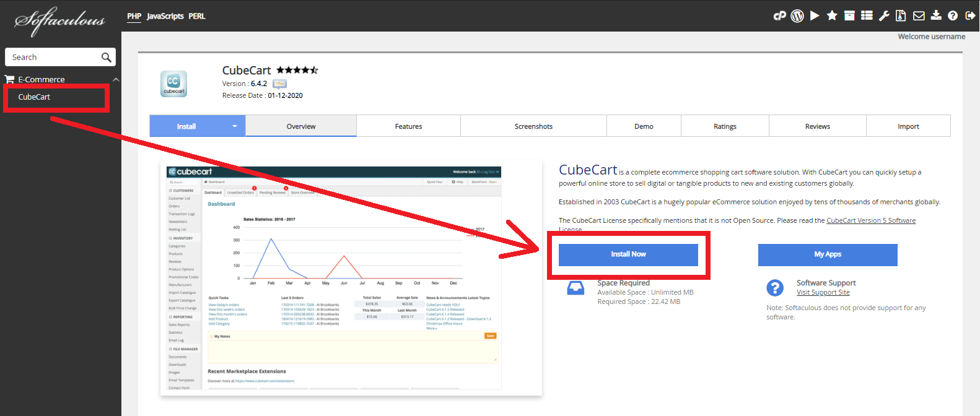Screen dimensions: 980x416
Task: Open demos via the play icon
Action: point(815,16)
